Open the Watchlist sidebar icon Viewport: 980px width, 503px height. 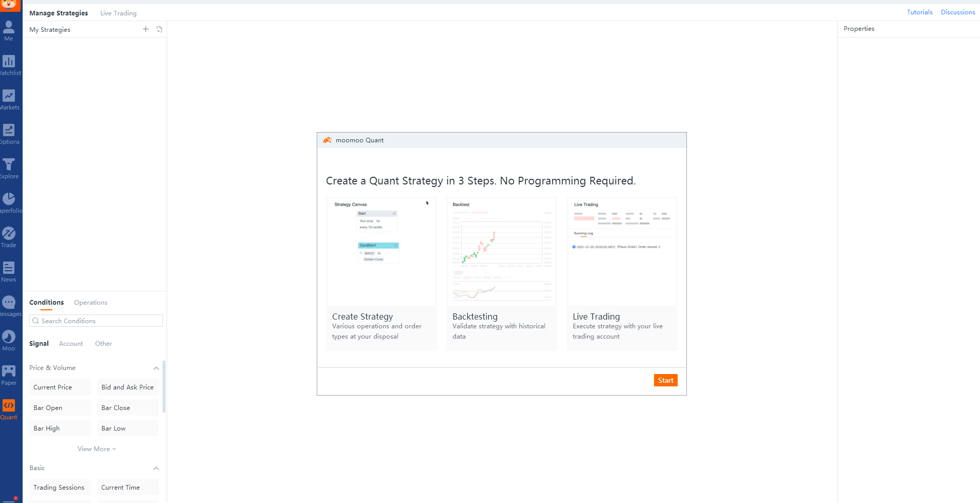pyautogui.click(x=9, y=62)
